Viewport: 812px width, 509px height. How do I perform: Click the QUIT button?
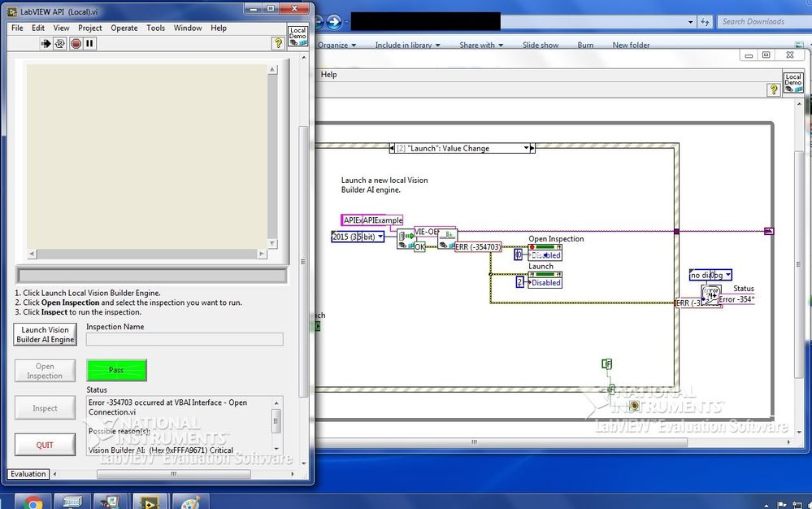(x=45, y=445)
